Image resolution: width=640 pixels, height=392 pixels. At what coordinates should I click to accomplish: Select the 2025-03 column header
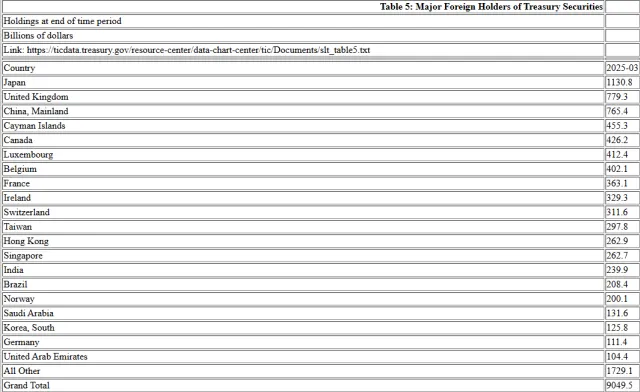pos(622,68)
